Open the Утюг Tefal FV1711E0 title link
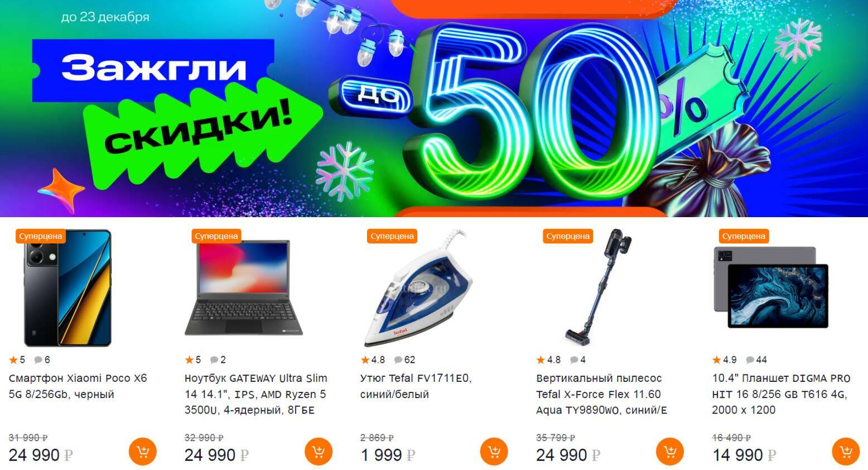The image size is (868, 470). [416, 386]
